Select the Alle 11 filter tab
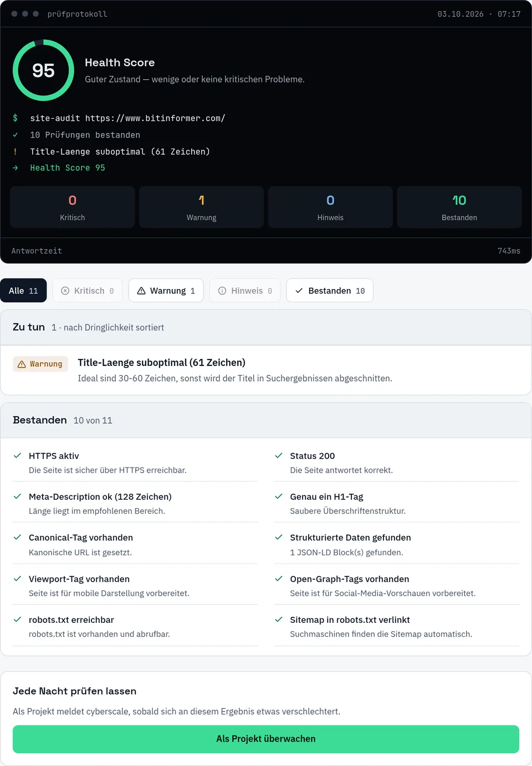The image size is (532, 766). (23, 291)
